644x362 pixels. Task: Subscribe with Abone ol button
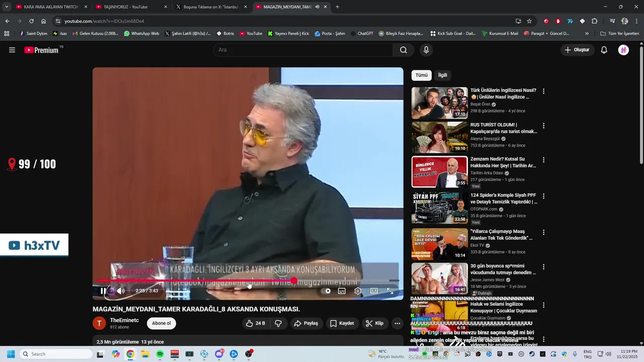(x=162, y=323)
